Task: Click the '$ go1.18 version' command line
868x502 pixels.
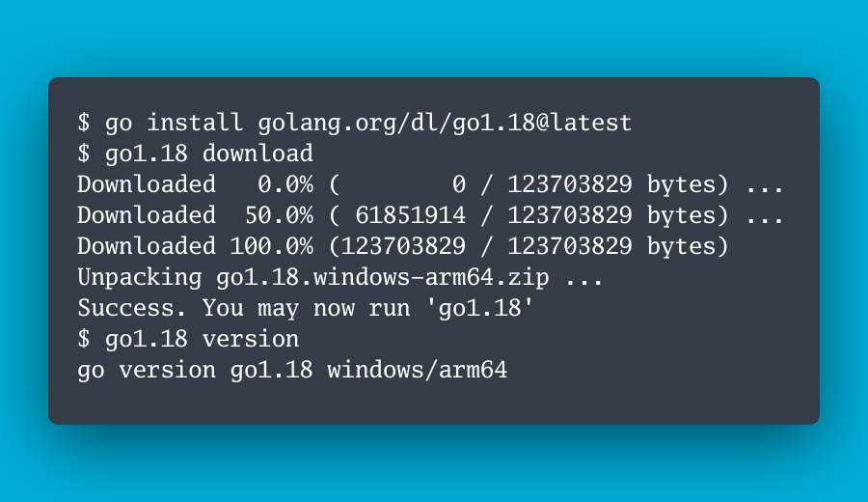Action: (x=188, y=340)
